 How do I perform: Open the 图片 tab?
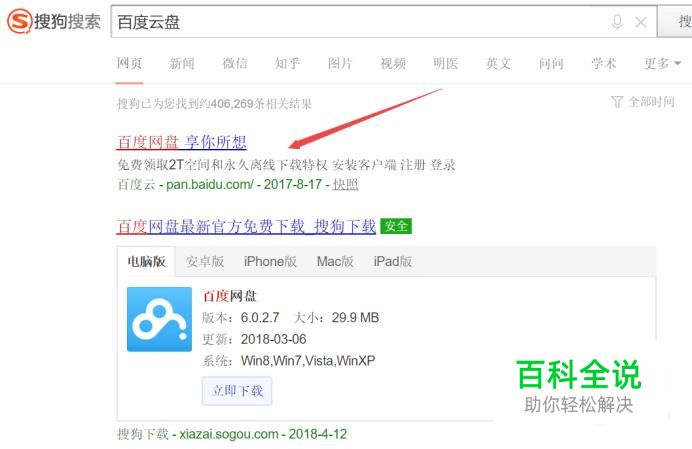[x=340, y=64]
